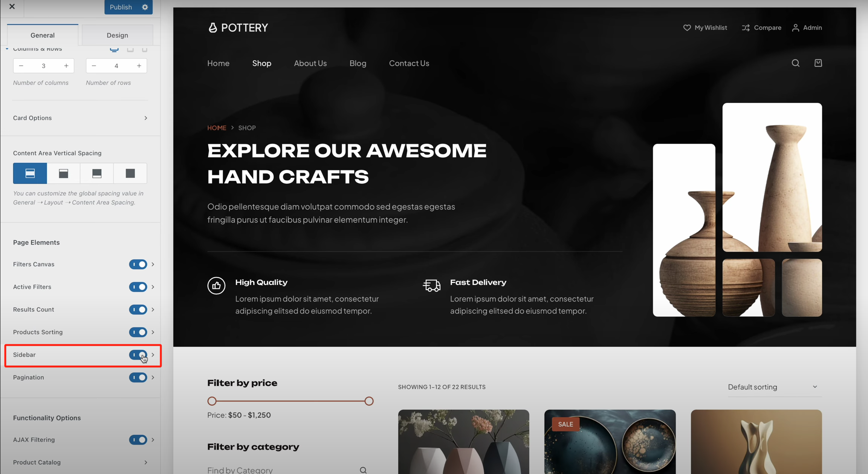
Task: Click the right price slider handle
Action: click(x=369, y=401)
